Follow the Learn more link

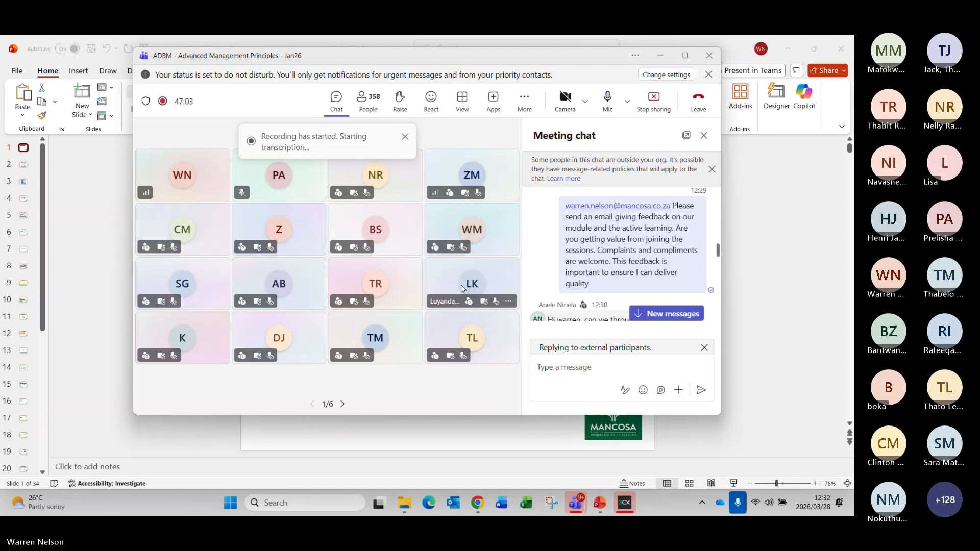[x=563, y=179]
